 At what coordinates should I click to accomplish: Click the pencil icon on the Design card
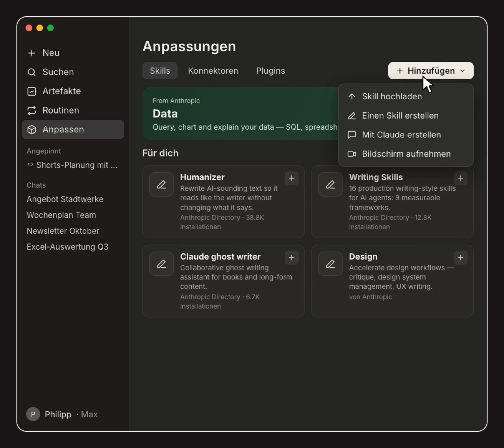coord(330,264)
